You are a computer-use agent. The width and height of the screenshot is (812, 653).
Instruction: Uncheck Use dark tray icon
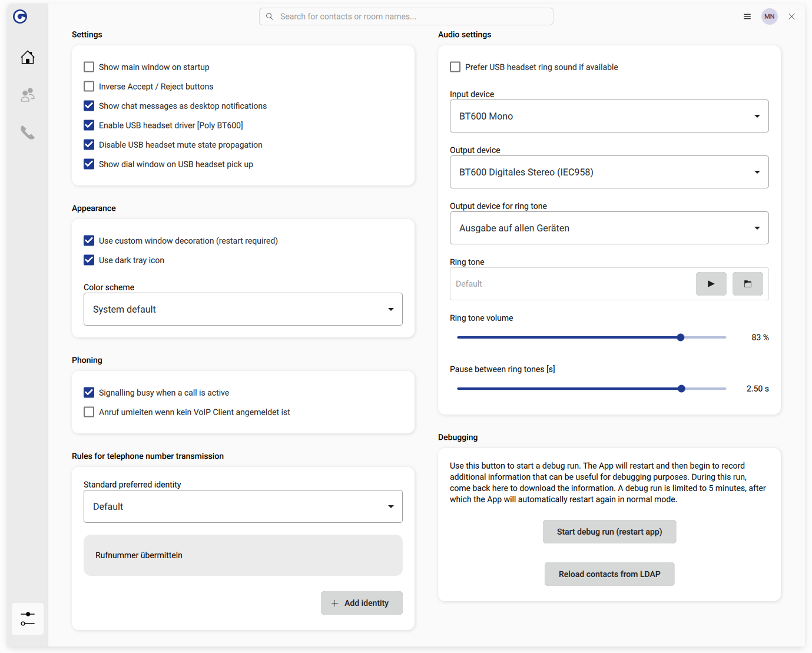pyautogui.click(x=89, y=260)
